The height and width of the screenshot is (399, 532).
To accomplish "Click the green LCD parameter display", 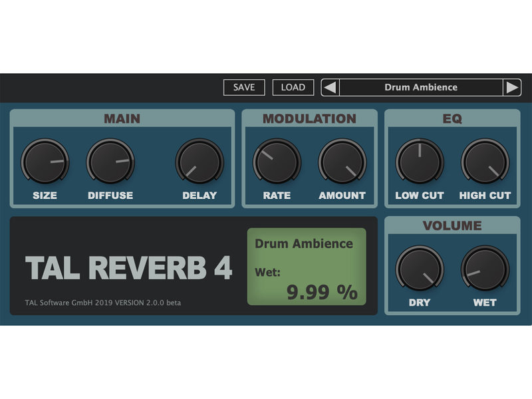I will 307,267.
